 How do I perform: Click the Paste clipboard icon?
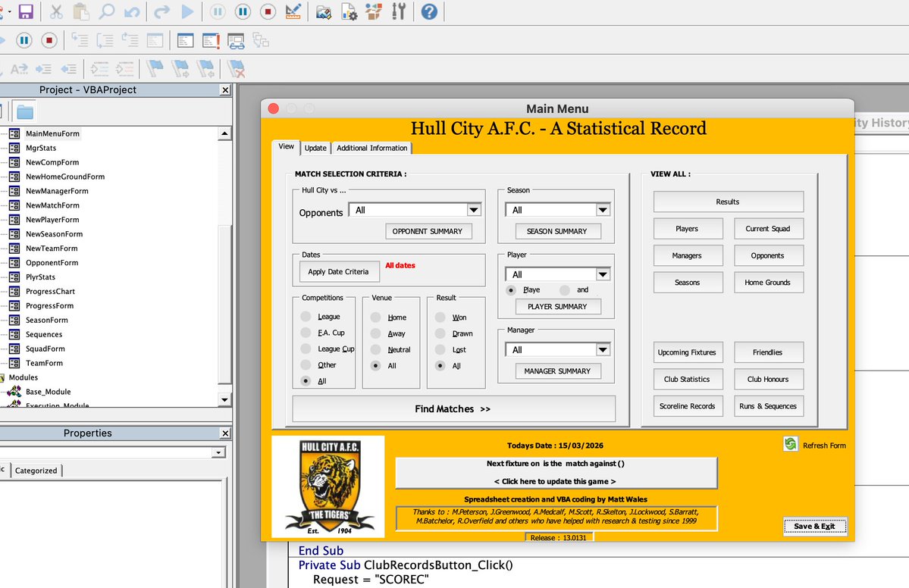point(81,11)
